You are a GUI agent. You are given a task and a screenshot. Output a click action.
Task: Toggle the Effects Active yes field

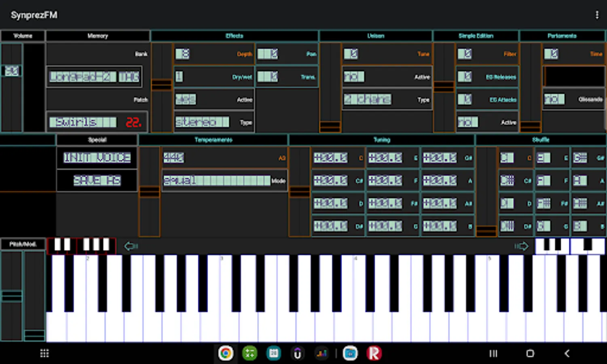[186, 99]
